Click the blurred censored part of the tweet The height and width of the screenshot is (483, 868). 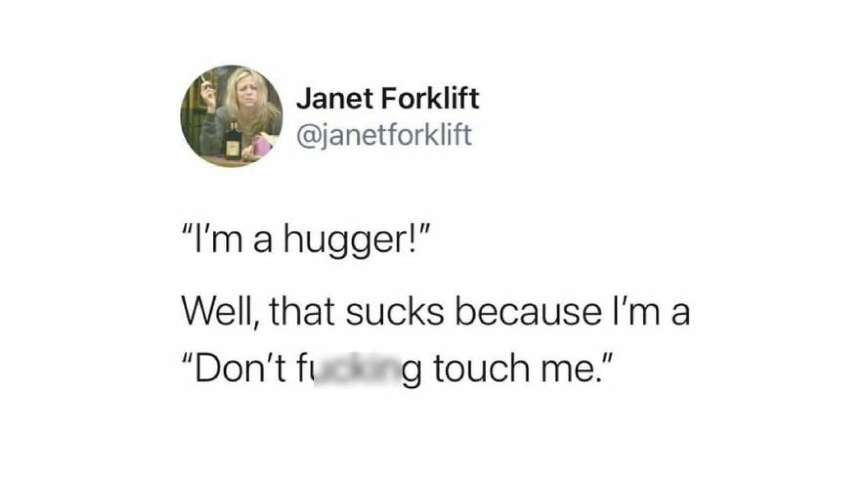tap(356, 373)
